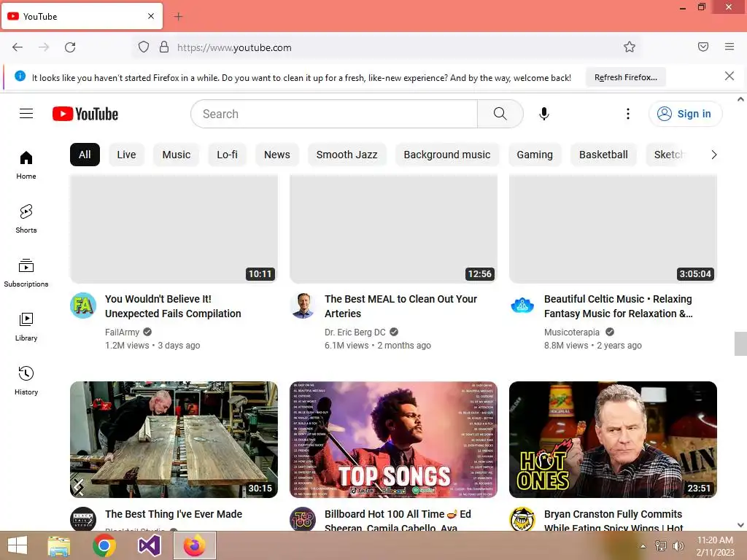Open Hot Ones channel avatar
Image resolution: width=747 pixels, height=560 pixels.
(x=522, y=519)
